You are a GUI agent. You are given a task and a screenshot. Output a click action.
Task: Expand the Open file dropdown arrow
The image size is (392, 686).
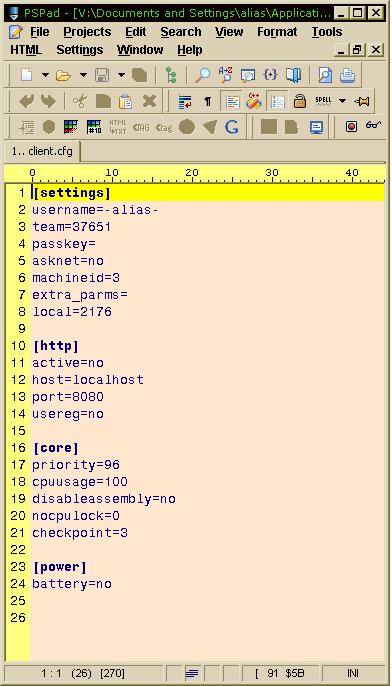pos(83,75)
